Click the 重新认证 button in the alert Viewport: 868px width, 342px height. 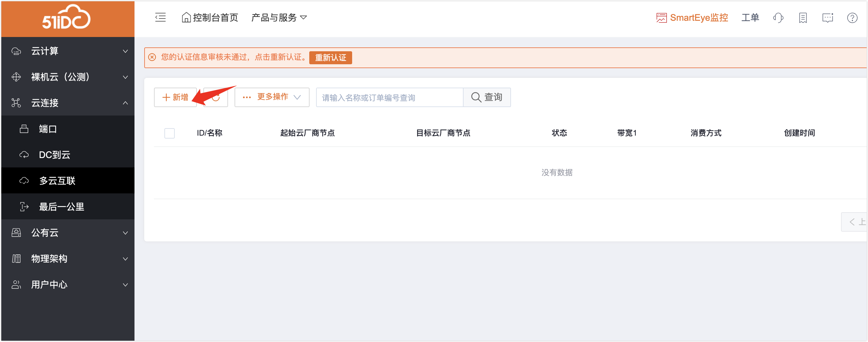[x=330, y=57]
